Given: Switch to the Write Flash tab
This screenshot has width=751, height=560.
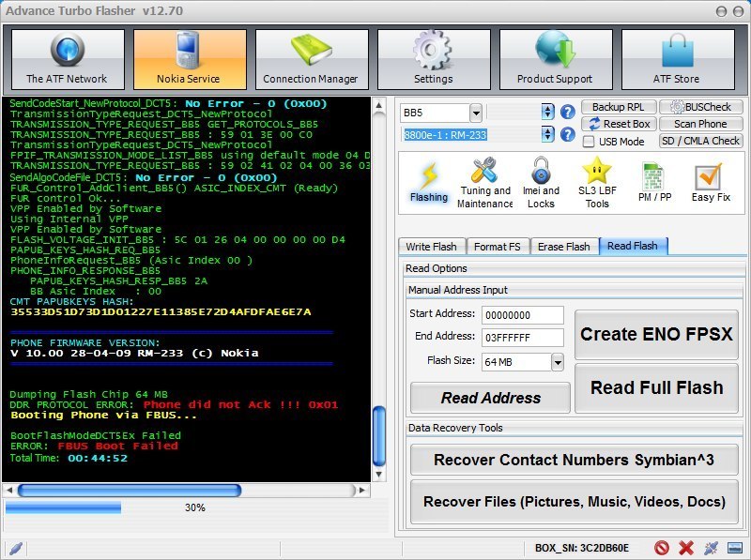Looking at the screenshot, I should point(431,247).
